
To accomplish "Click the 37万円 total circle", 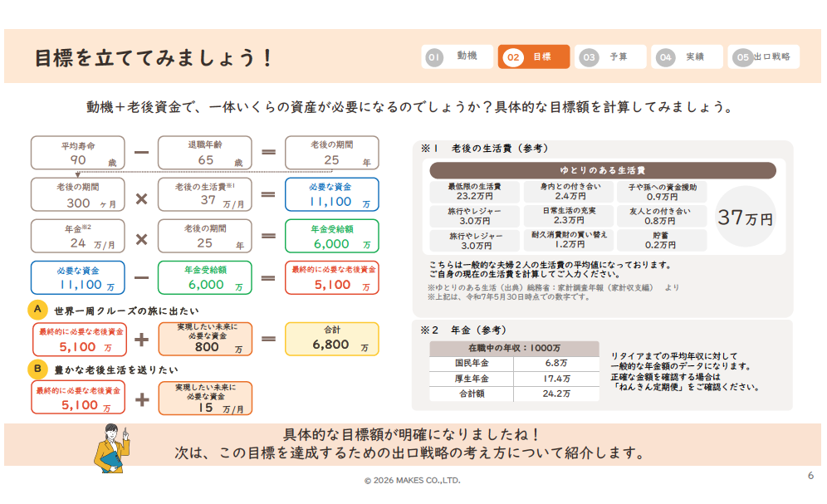I will click(x=745, y=218).
